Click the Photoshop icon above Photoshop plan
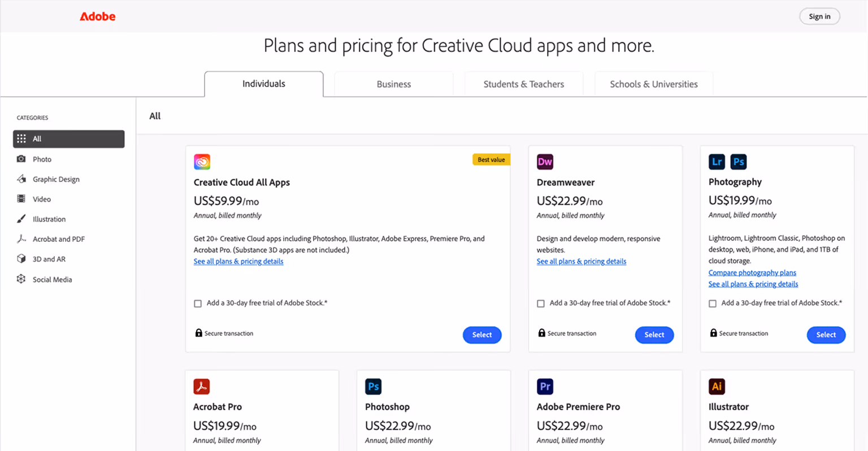 coord(374,386)
